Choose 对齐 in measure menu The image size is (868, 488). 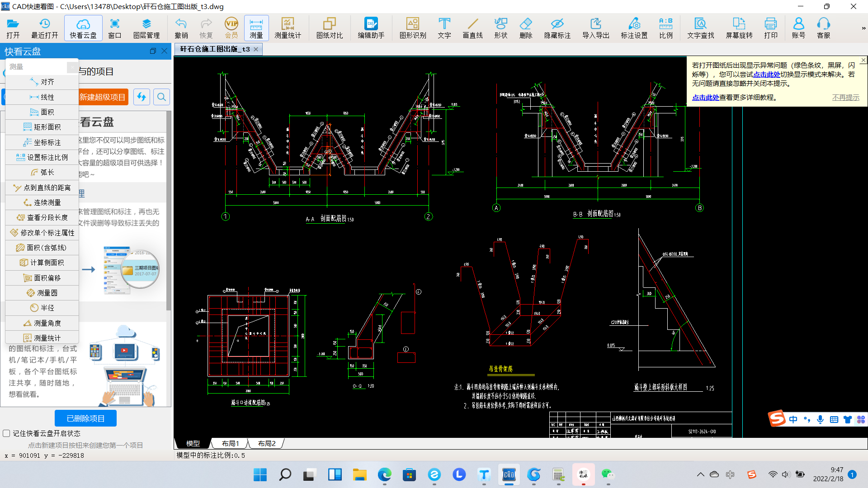pyautogui.click(x=42, y=82)
